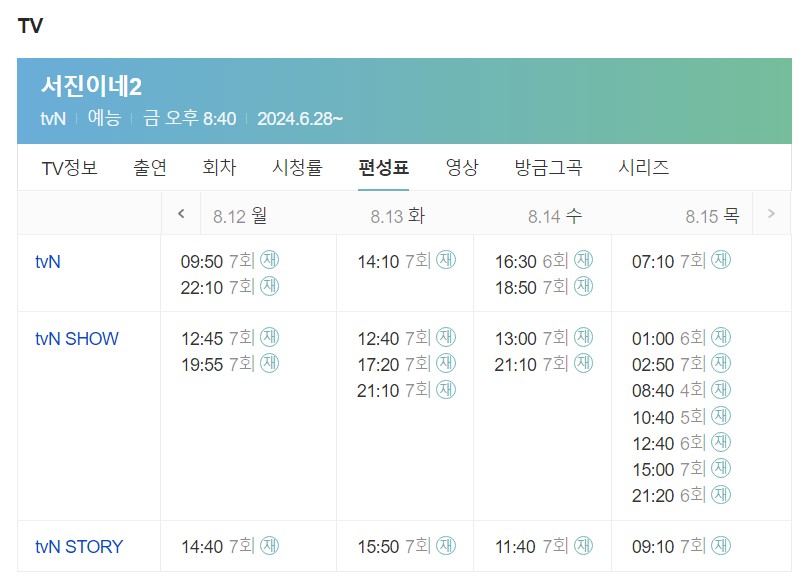810x588 pixels.
Task: Click 예능 genre in the header
Action: (x=104, y=118)
